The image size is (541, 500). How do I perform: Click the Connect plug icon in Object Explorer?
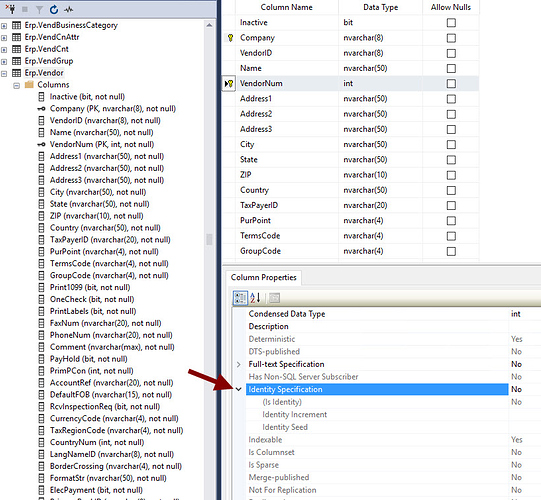10,9
